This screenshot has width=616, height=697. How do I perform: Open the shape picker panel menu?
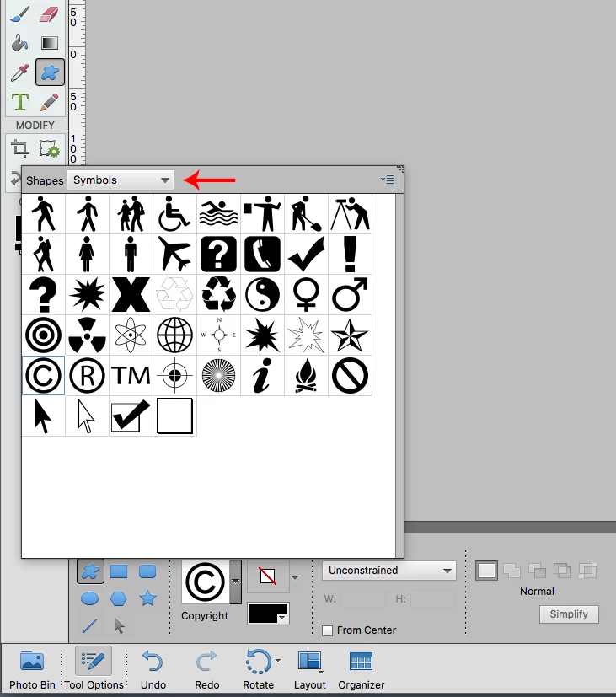(x=387, y=180)
